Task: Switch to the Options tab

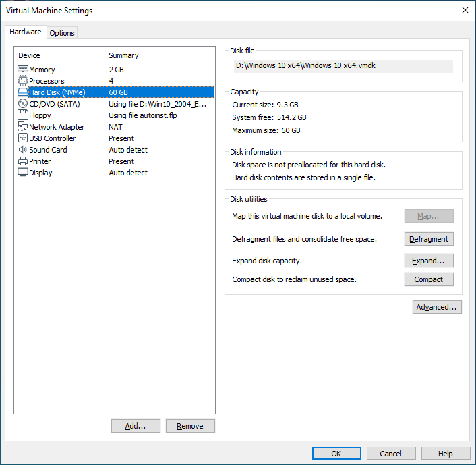Action: pyautogui.click(x=62, y=33)
